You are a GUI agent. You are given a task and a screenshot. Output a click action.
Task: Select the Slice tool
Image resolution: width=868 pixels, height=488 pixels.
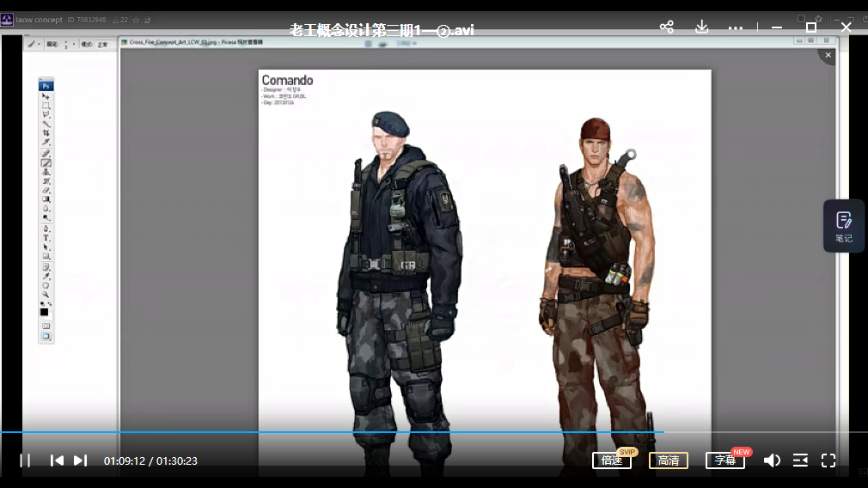point(46,143)
